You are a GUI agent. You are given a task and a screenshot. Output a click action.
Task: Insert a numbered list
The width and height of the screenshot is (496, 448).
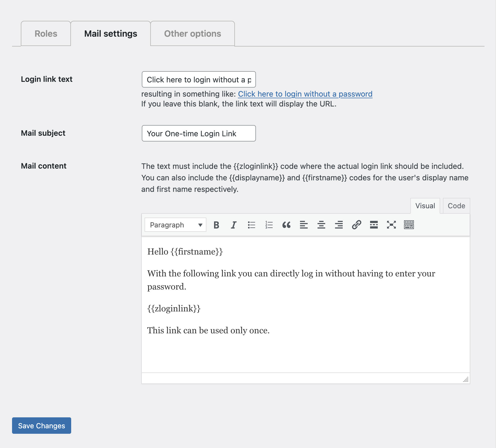pyautogui.click(x=269, y=225)
